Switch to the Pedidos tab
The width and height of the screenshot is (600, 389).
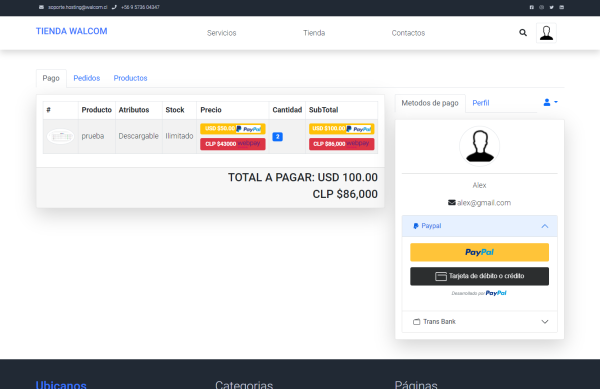[x=86, y=78]
